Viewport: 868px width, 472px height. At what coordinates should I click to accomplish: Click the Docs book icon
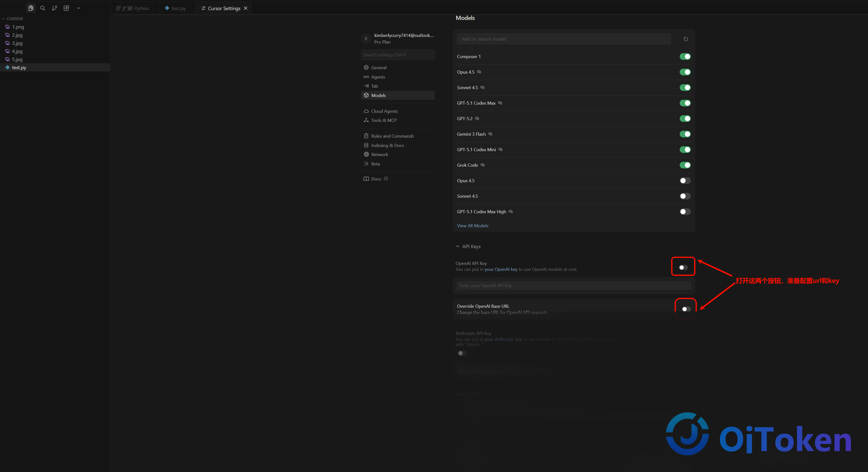click(366, 179)
